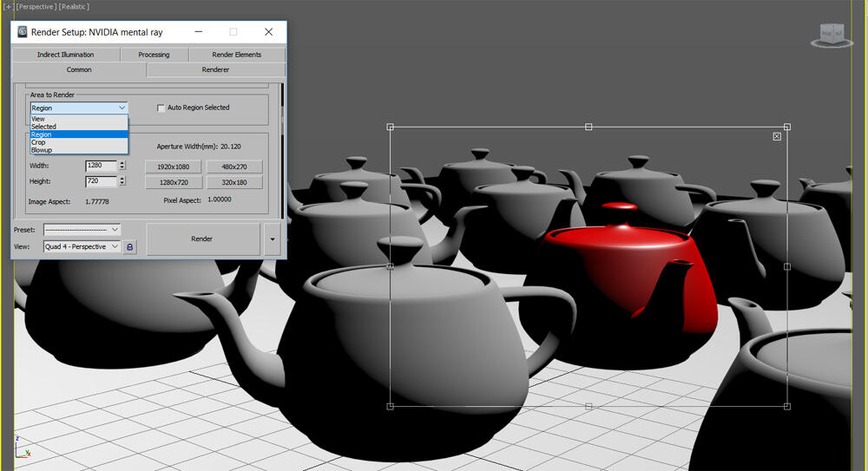Click the lock icon next to View dropdown
Screen dimensions: 868x471
click(130, 247)
